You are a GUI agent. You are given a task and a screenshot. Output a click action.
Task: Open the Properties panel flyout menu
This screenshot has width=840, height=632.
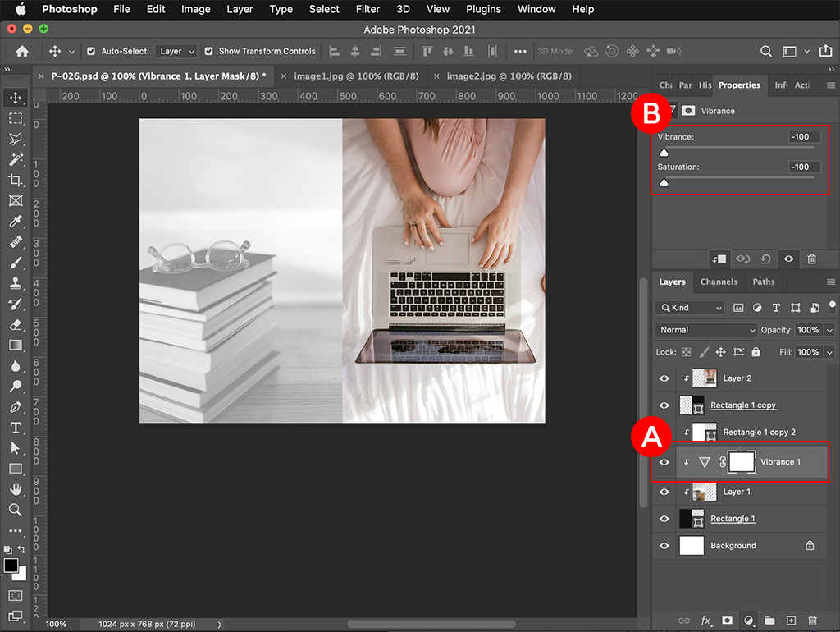[x=831, y=85]
